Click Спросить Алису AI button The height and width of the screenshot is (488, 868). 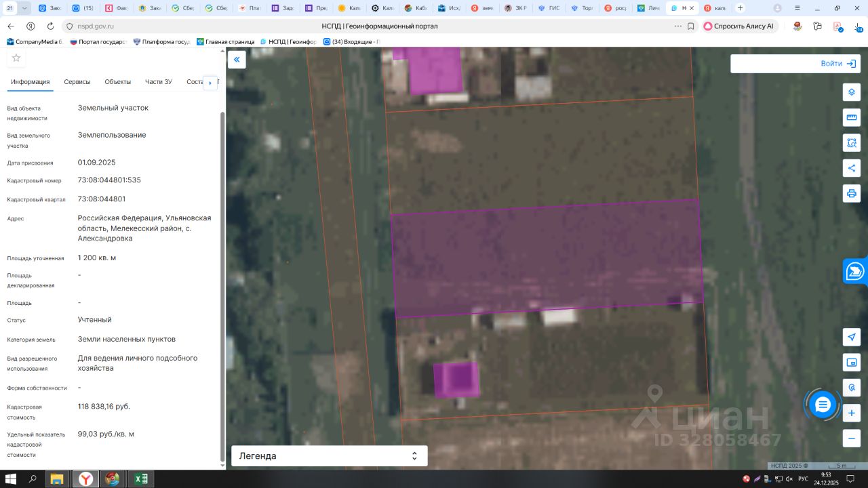[738, 26]
